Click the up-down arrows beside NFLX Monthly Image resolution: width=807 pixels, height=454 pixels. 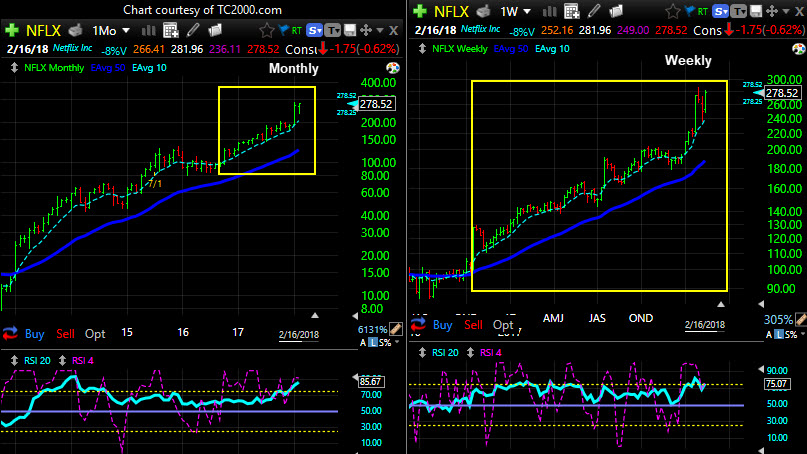(14, 68)
